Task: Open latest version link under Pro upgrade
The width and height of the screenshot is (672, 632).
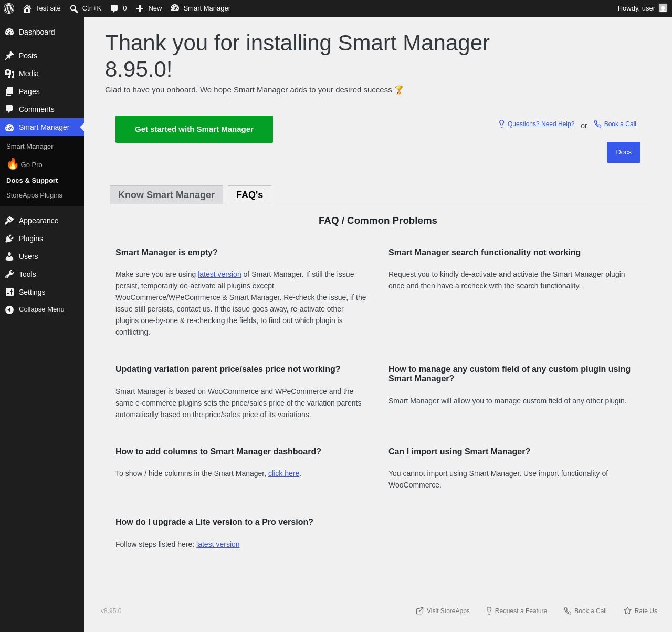Action: 218,544
